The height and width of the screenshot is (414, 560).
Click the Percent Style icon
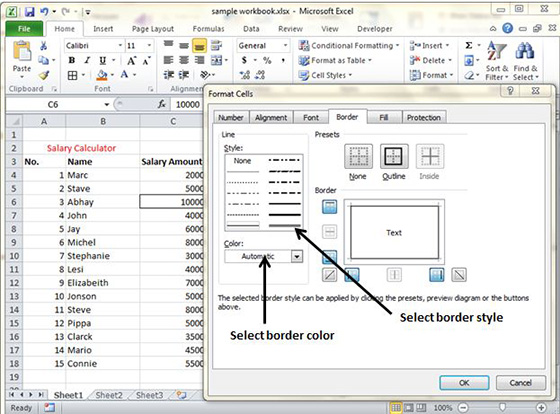pos(267,60)
